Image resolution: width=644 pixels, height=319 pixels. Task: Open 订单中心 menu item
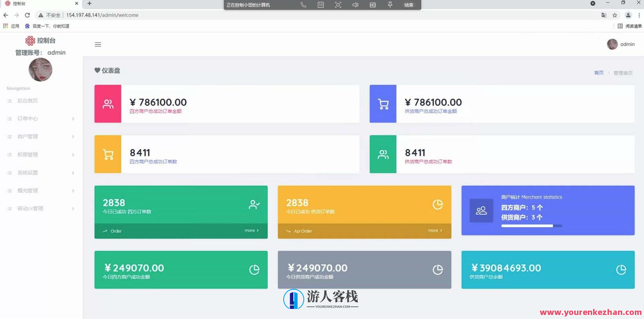click(x=28, y=119)
